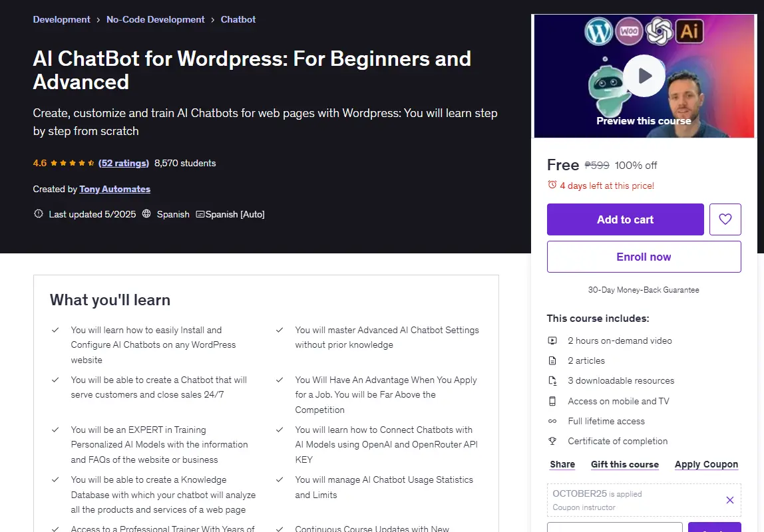Click the trophy certificate icon
764x532 pixels.
(552, 441)
